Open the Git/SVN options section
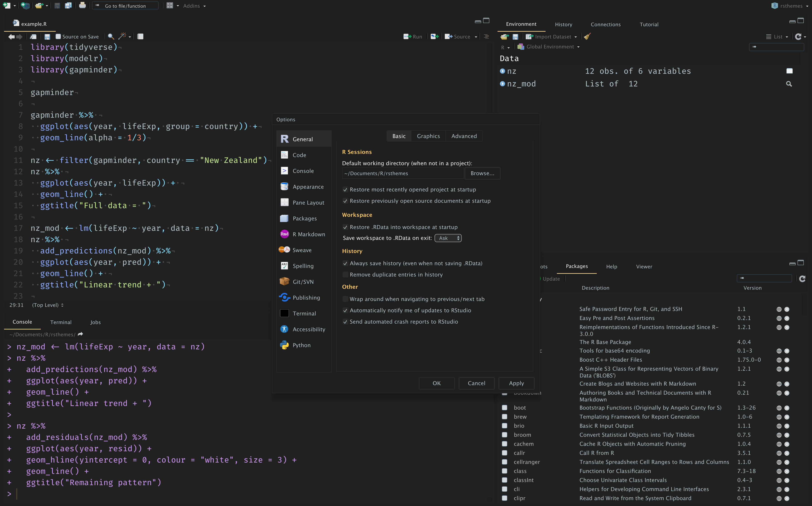The image size is (812, 506). [303, 282]
